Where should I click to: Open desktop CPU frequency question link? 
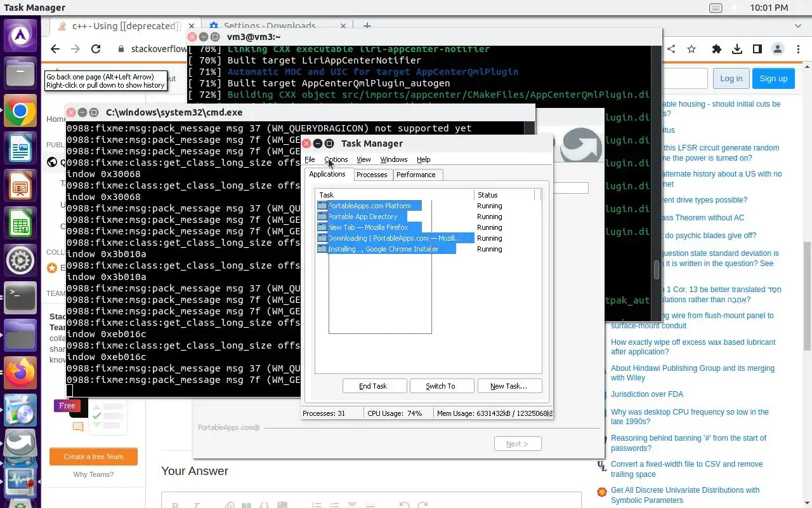coord(690,417)
